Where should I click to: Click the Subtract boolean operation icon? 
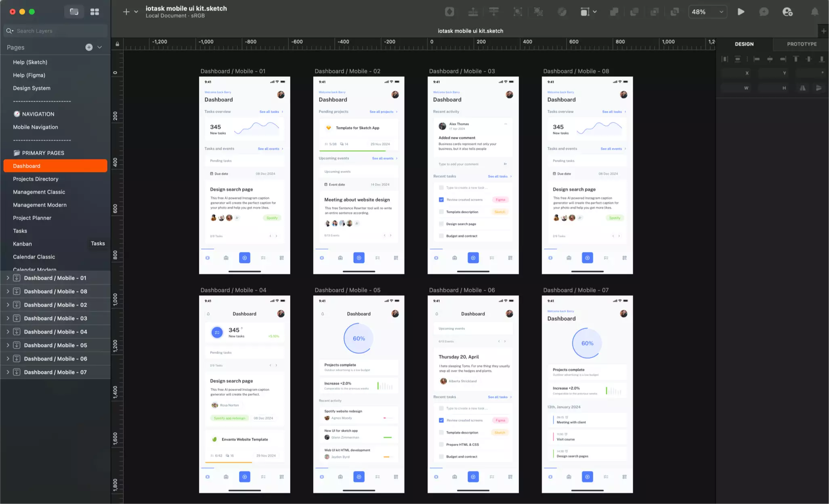[x=635, y=12]
